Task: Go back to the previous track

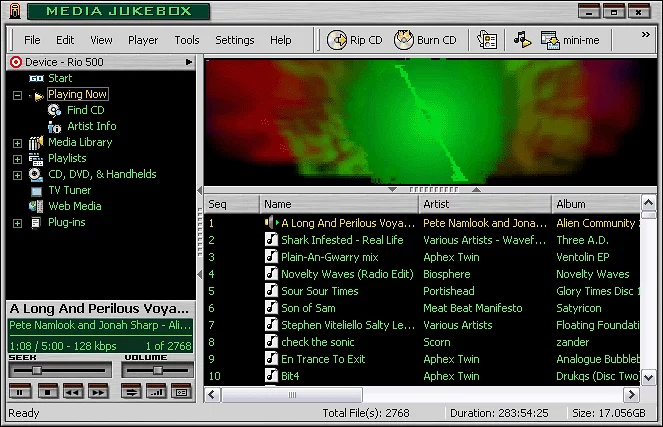Action: pyautogui.click(x=72, y=391)
